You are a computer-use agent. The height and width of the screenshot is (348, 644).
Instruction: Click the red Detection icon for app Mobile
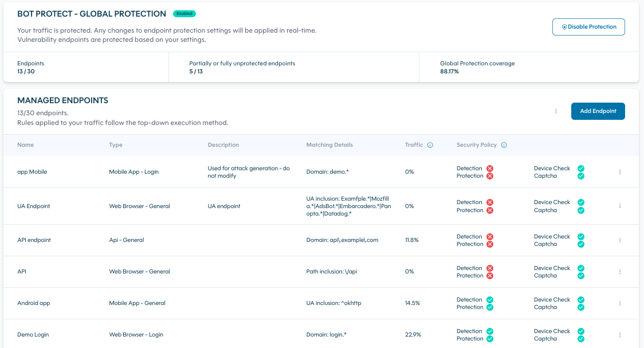click(490, 169)
